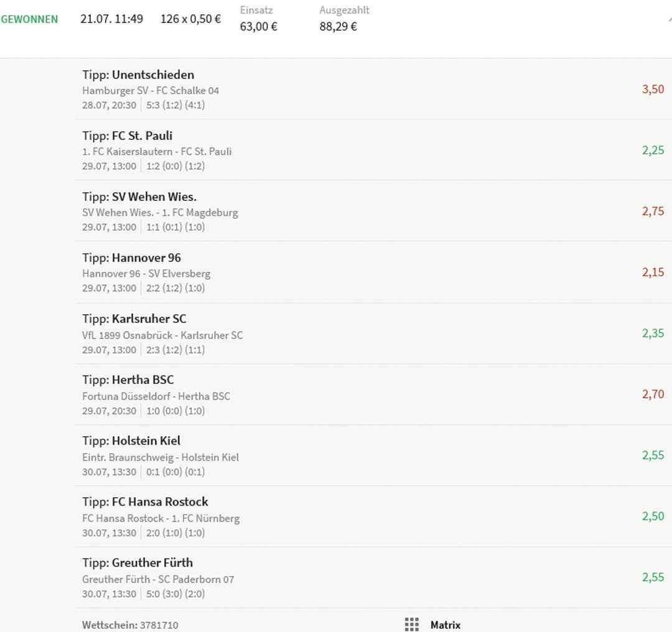Click odds 2,75 for Wehen Wiesbaden tip

653,211
